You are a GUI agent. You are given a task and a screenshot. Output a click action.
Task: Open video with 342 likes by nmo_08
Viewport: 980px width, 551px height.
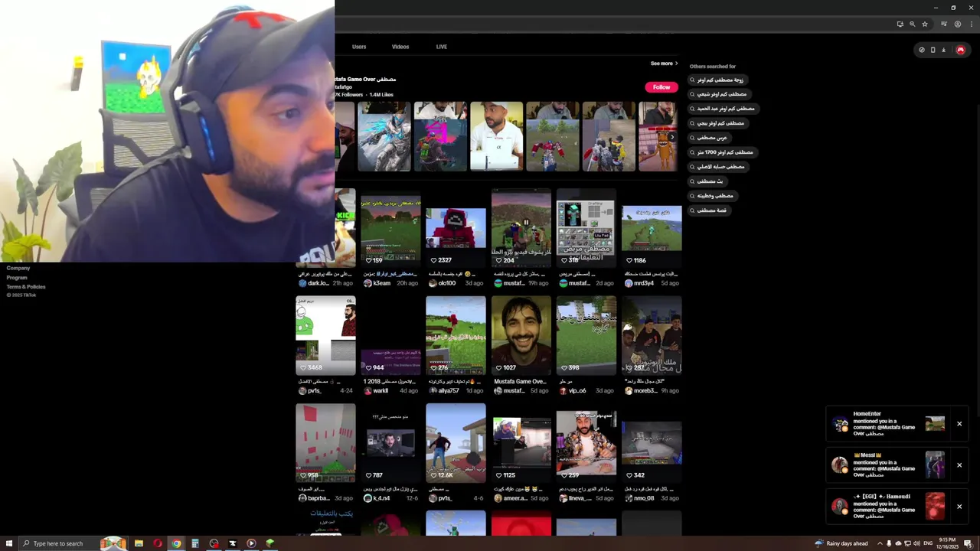coord(652,442)
